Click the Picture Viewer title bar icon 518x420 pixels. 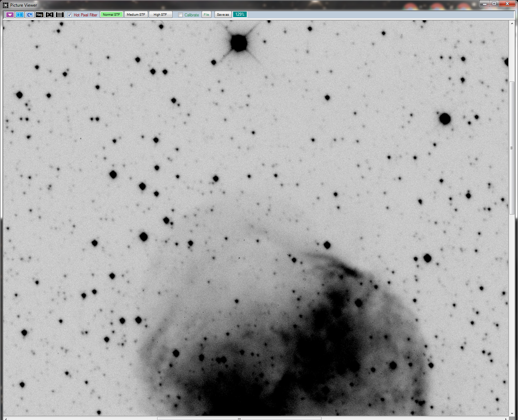click(5, 5)
